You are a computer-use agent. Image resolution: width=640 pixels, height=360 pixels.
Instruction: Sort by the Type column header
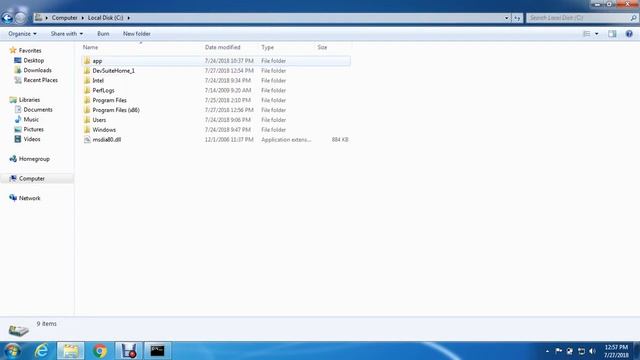[267, 47]
